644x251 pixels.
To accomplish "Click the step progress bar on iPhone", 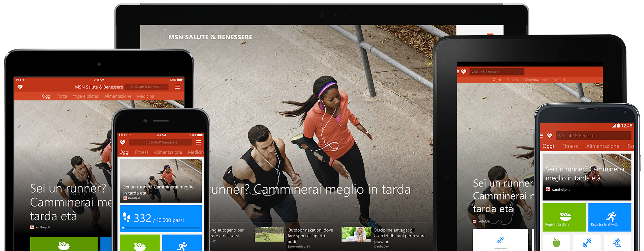I will coord(161,228).
